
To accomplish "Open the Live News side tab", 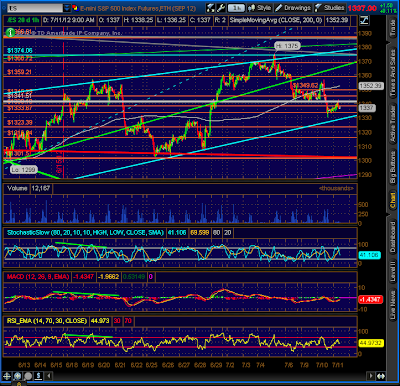I will [x=393, y=303].
